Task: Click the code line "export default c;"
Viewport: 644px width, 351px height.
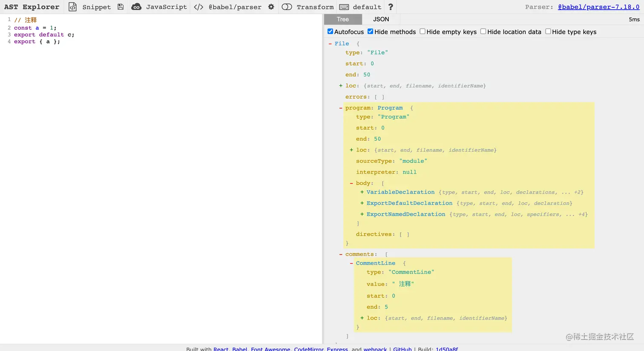Action: pos(44,34)
